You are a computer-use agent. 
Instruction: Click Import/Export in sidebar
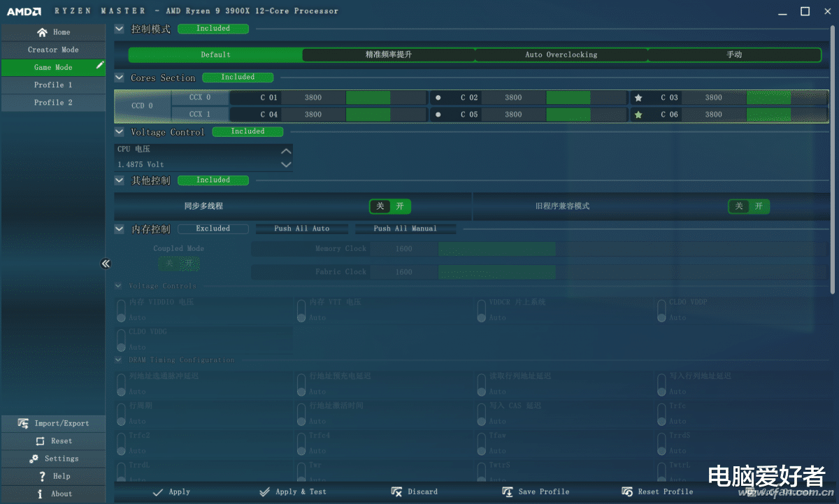[x=53, y=424]
